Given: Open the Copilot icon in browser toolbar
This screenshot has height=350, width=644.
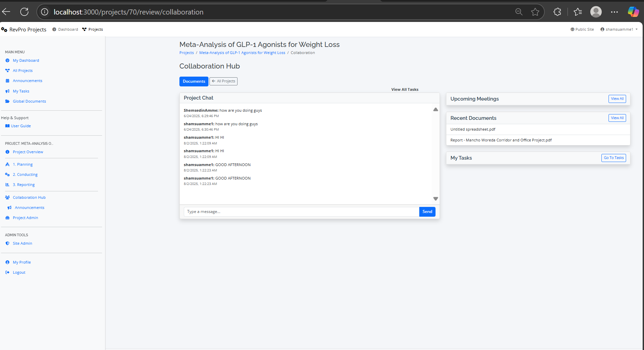Looking at the screenshot, I should (633, 12).
